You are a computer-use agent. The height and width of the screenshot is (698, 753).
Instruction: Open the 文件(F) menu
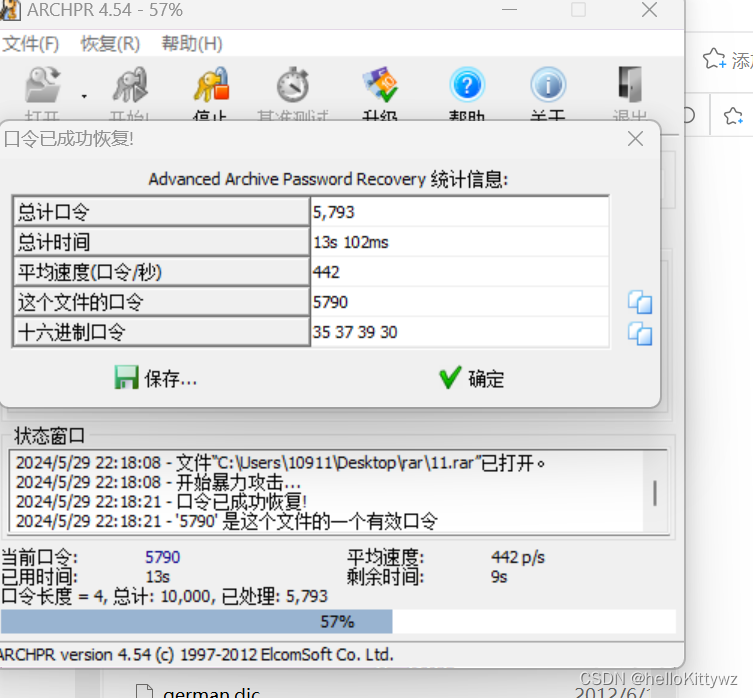(x=31, y=44)
